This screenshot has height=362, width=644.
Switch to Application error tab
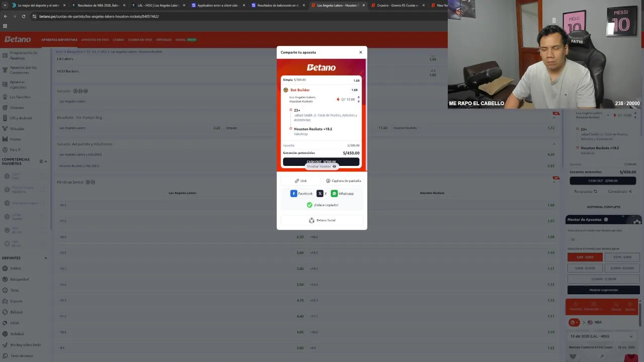click(x=217, y=5)
